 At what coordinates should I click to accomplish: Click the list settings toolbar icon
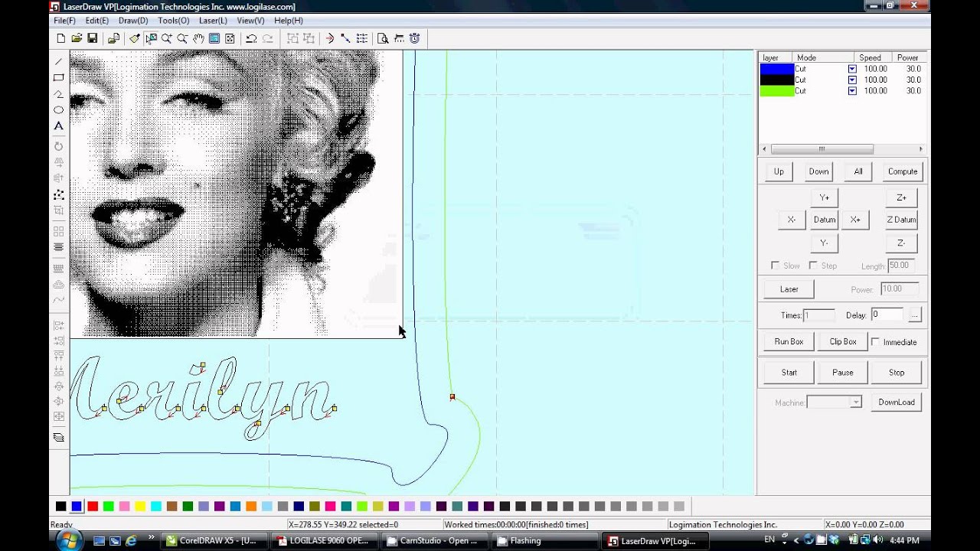[x=361, y=38]
